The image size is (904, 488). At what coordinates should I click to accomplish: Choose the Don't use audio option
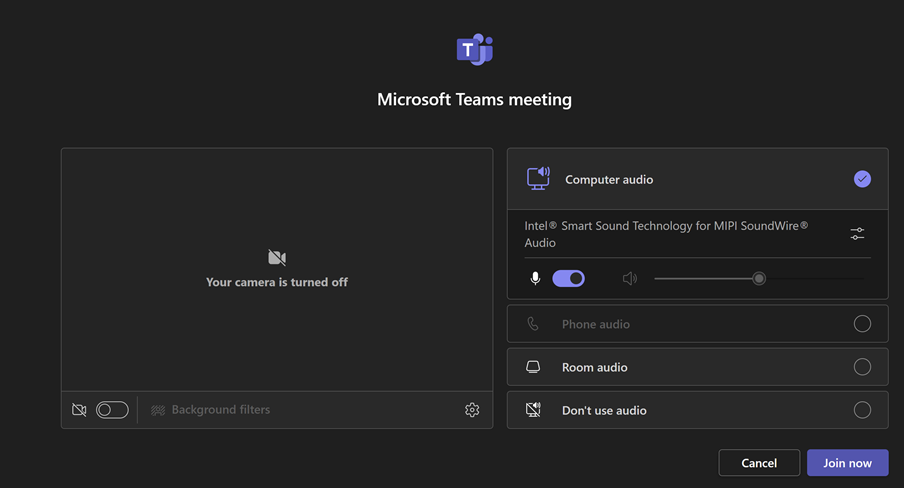tap(698, 410)
